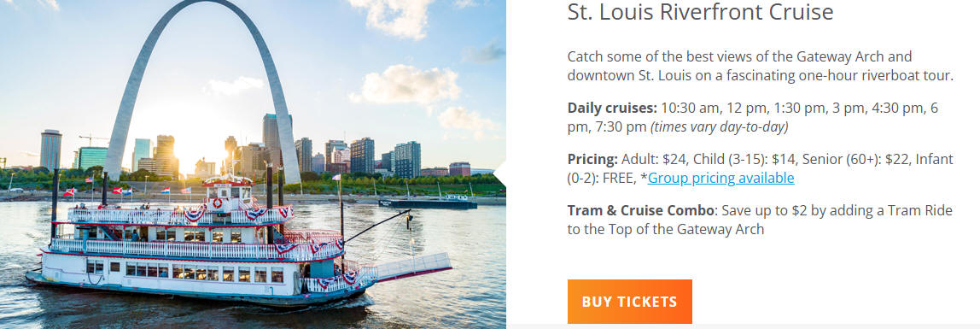
Task: Select the St. Louis Riverfront Cruise heading
Action: pyautogui.click(x=700, y=12)
